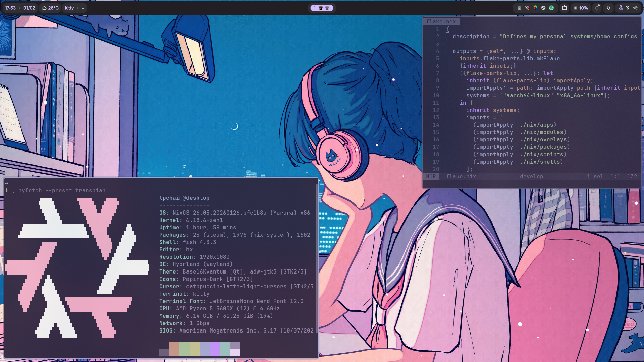
Task: Open the Bluetooth status icon
Action: tap(628, 8)
